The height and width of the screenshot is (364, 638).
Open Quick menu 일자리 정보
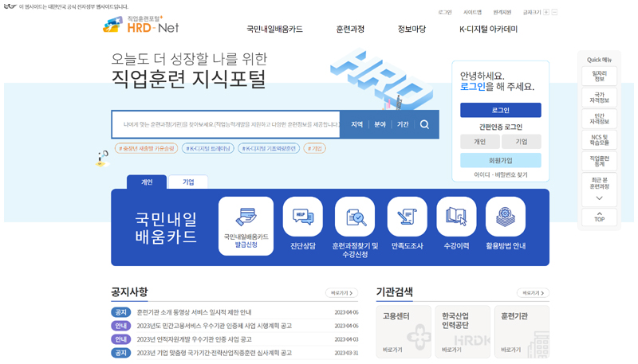coord(600,76)
